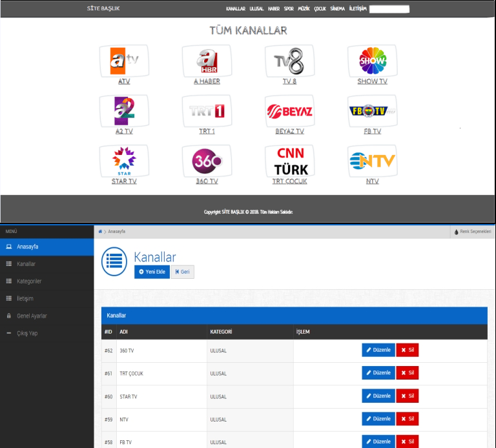
Task: Open the MÜZİK nav item
Action: [x=304, y=9]
